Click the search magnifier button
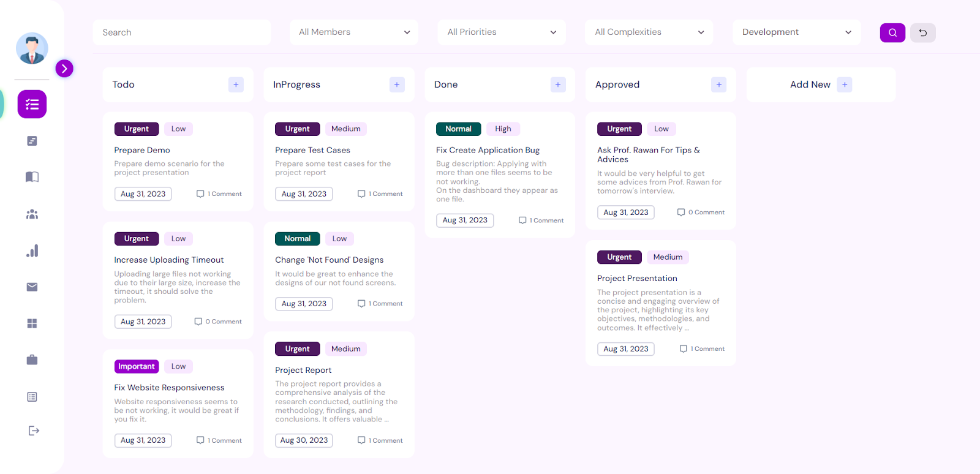 [892, 32]
